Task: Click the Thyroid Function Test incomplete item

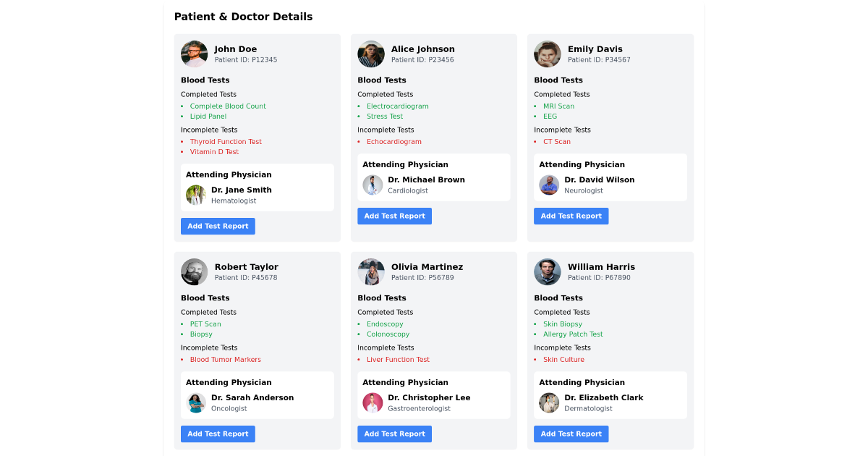Action: point(226,142)
